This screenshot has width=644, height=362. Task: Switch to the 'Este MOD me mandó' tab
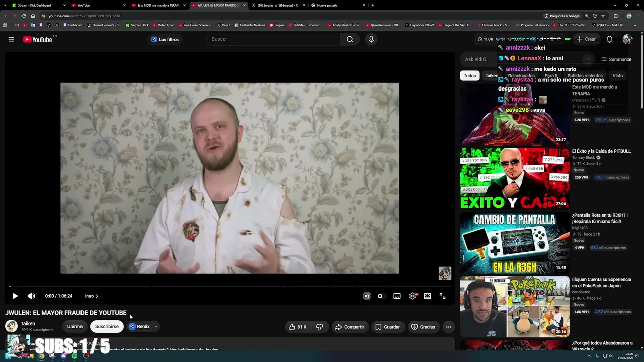(x=158, y=5)
